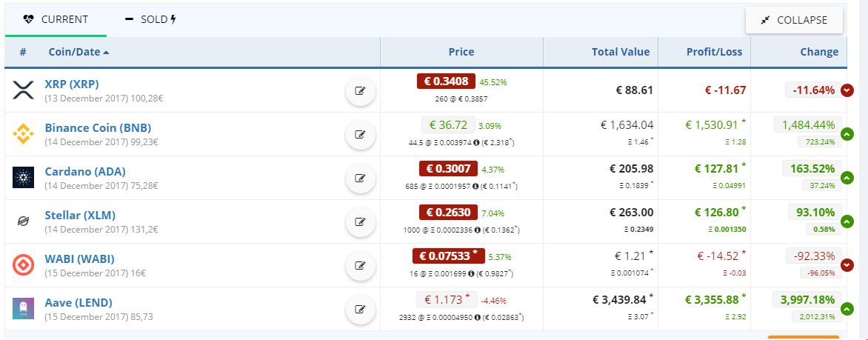Sort by Coin/Date column header

coord(79,52)
